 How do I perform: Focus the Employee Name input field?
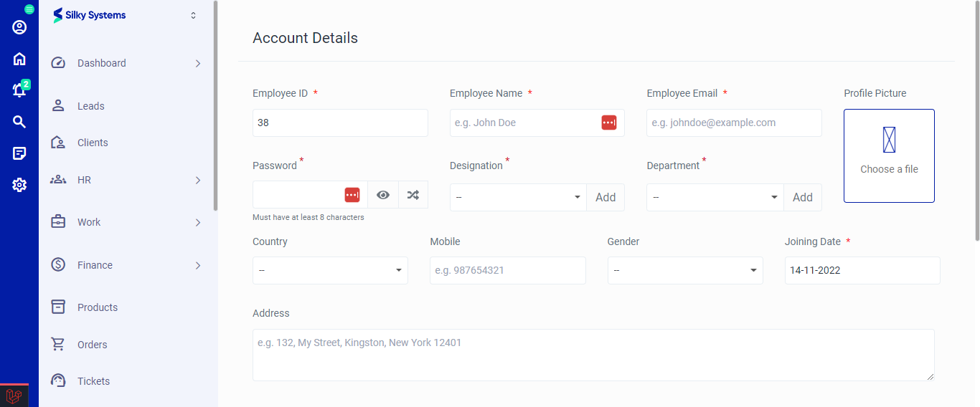pos(537,123)
